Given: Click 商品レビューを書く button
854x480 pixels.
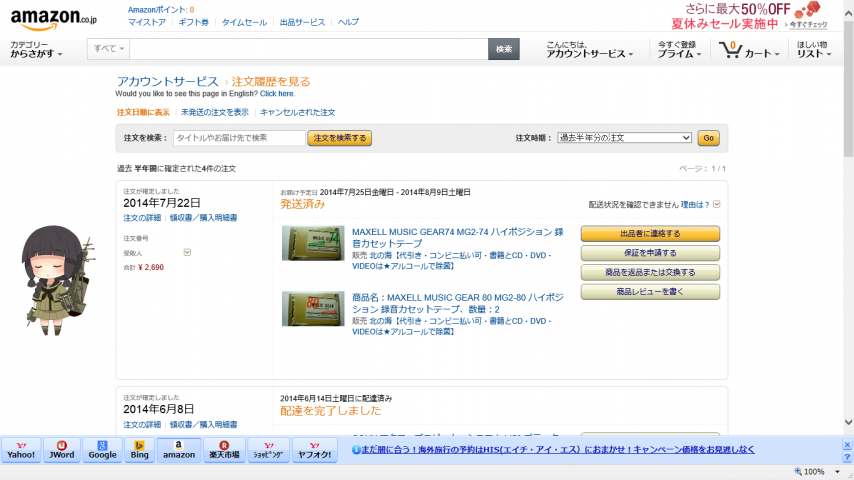Looking at the screenshot, I should pos(650,292).
